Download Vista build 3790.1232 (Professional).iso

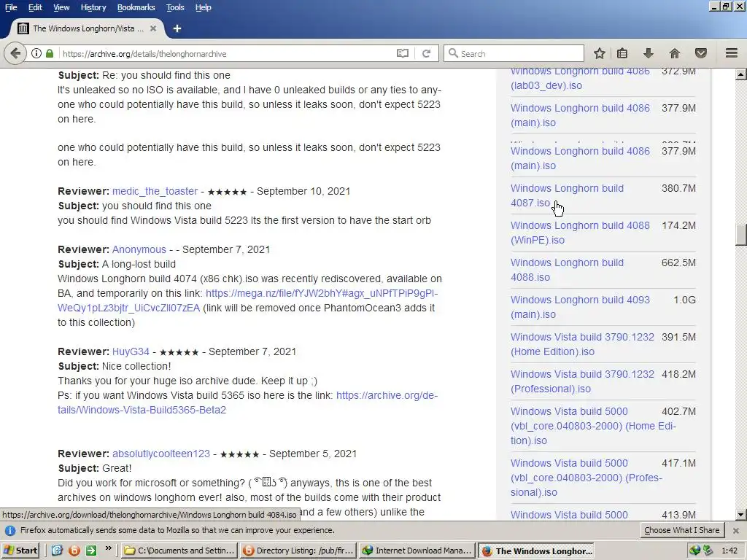(582, 381)
